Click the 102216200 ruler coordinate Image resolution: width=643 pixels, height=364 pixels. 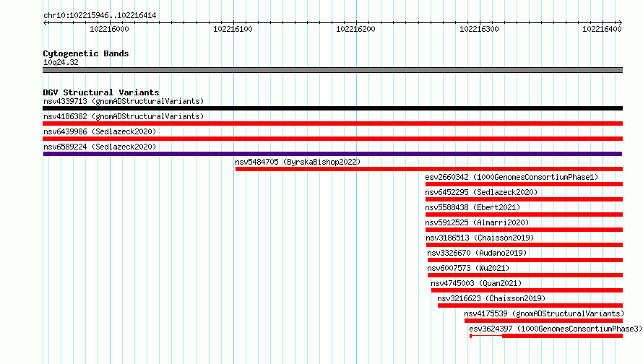[x=355, y=29]
